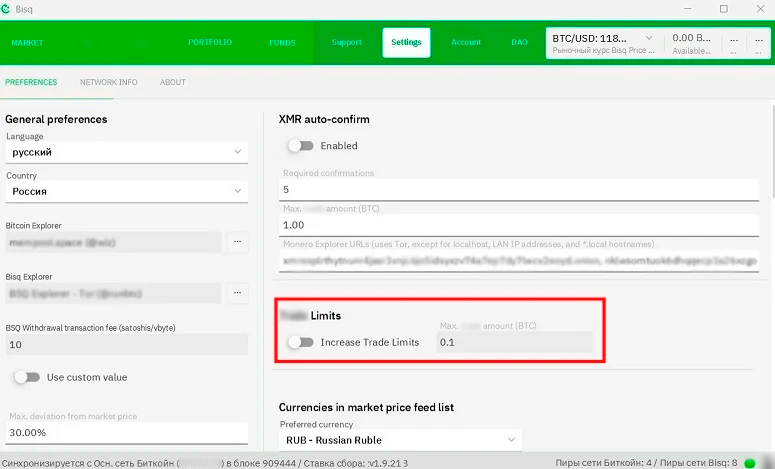Click the Bisq logo in the title bar
This screenshot has height=469, width=775.
coord(7,8)
